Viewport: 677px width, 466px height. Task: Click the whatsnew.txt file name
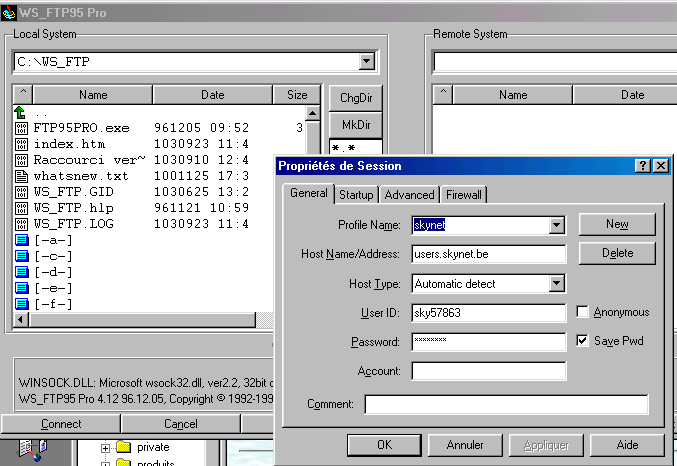pyautogui.click(x=81, y=176)
